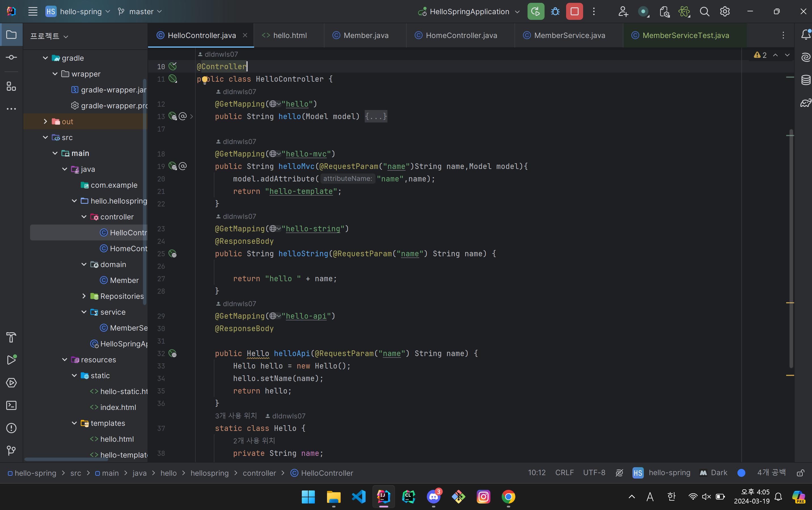Expand the Repositories package
Screen dimensions: 812x510
tap(84, 296)
